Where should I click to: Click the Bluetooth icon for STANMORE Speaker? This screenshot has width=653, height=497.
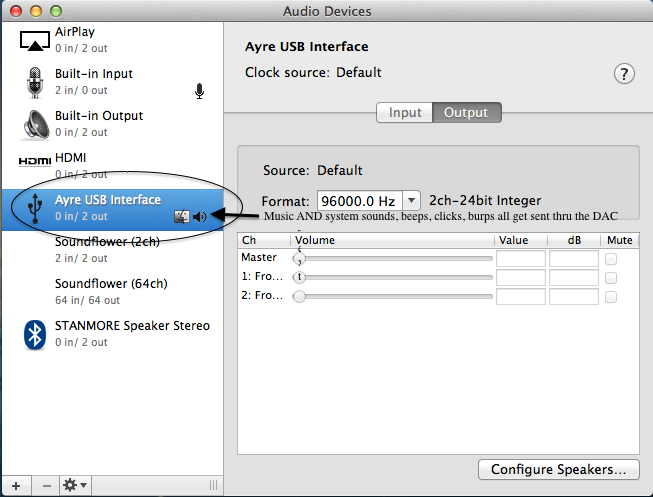click(x=34, y=334)
